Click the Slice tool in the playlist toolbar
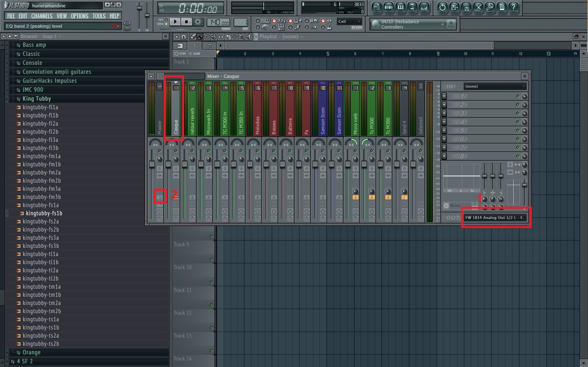The image size is (588, 367). pyautogui.click(x=228, y=37)
